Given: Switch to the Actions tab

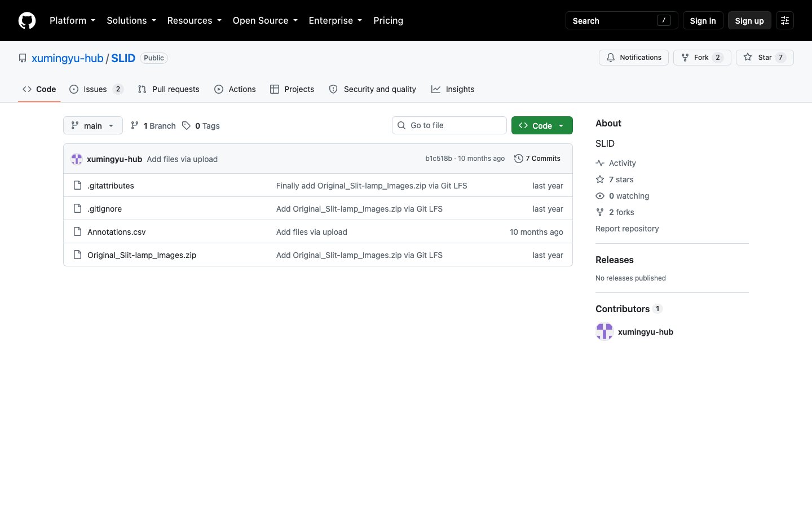Looking at the screenshot, I should [x=235, y=89].
